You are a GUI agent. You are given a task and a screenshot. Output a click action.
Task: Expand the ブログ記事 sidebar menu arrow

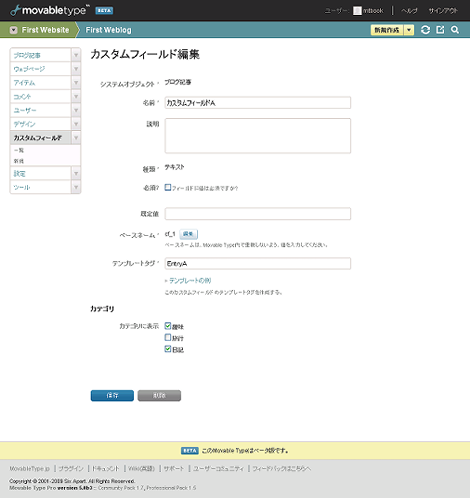click(x=76, y=55)
